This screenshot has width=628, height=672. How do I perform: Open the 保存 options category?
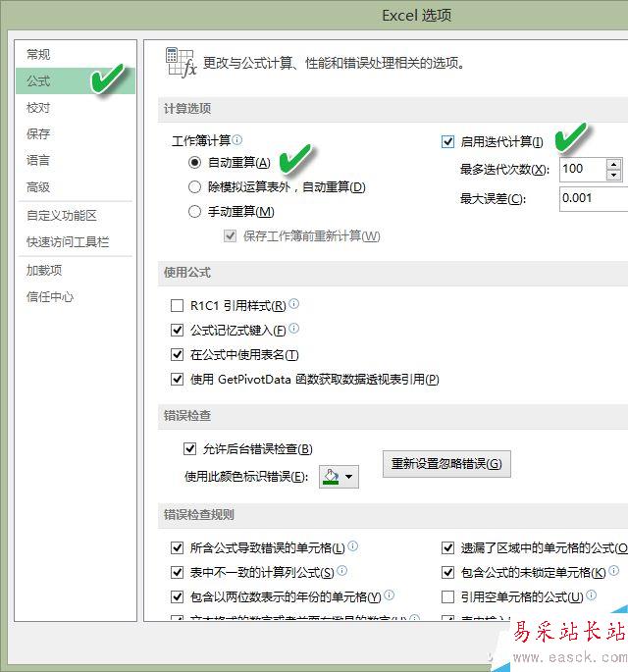[x=75, y=133]
